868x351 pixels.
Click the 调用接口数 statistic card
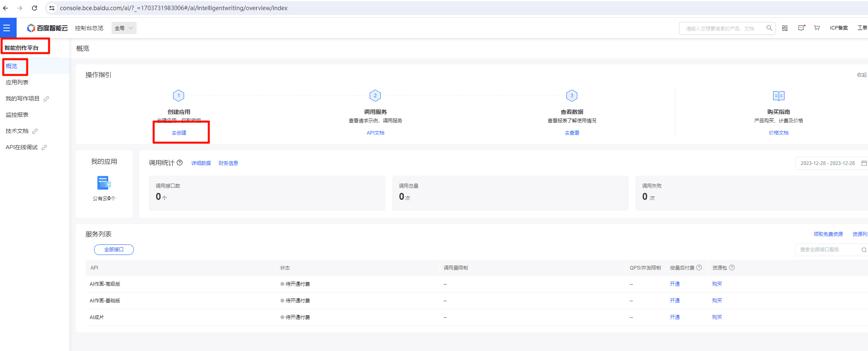pos(267,193)
